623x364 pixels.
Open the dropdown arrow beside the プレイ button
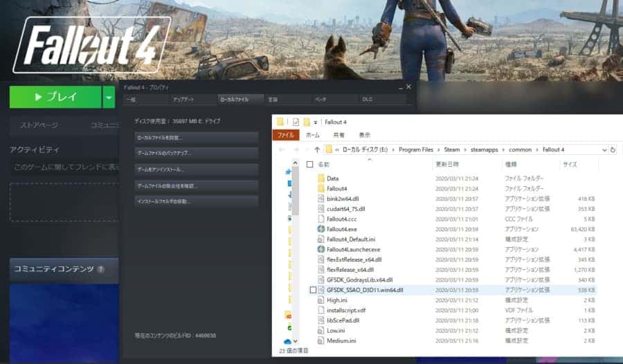109,98
